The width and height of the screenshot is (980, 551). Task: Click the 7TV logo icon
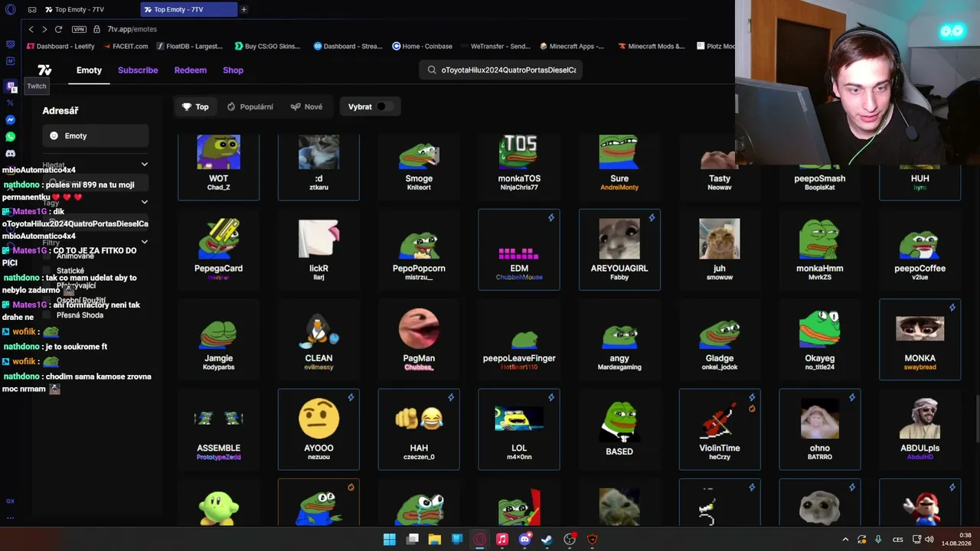click(x=45, y=70)
